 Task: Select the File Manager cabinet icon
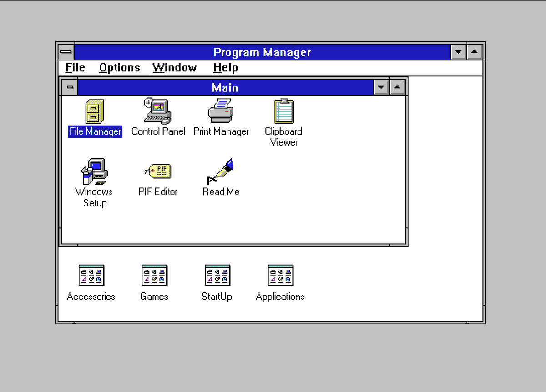pos(95,111)
